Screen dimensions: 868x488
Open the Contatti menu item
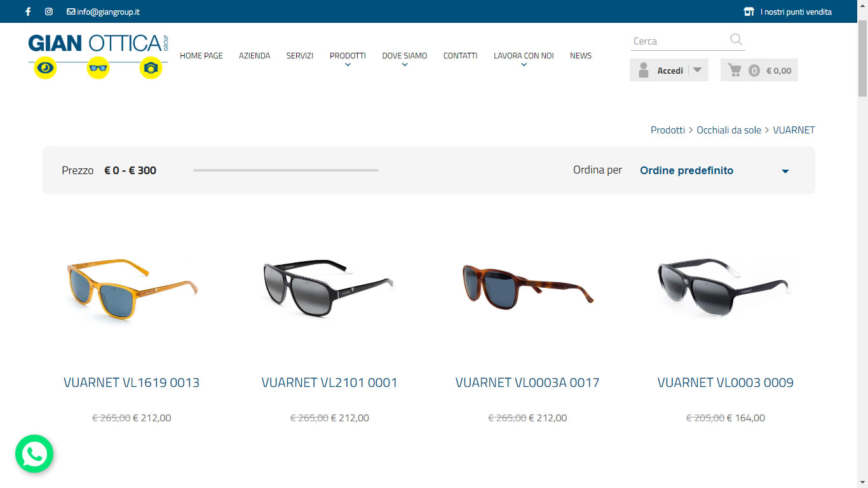tap(460, 56)
